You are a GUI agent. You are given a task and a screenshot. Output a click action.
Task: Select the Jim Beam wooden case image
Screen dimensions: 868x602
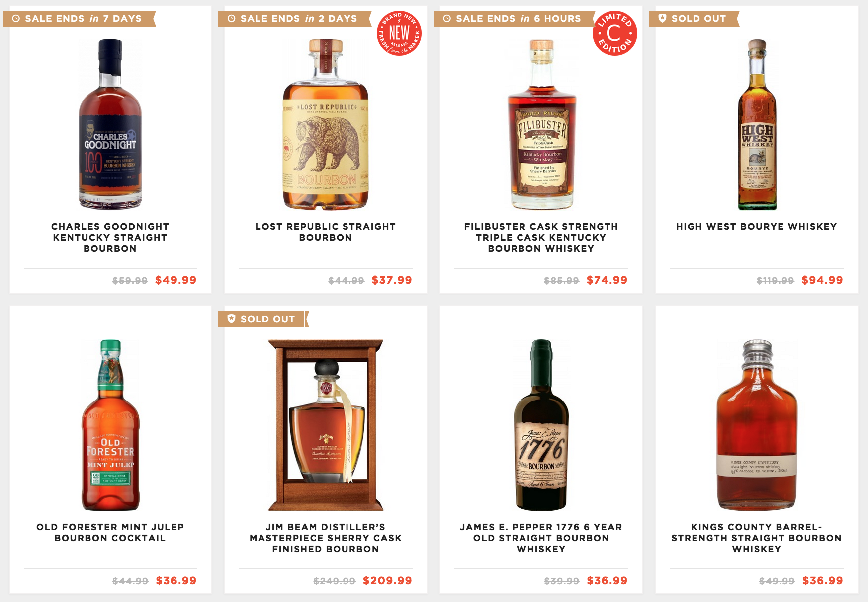coord(326,425)
